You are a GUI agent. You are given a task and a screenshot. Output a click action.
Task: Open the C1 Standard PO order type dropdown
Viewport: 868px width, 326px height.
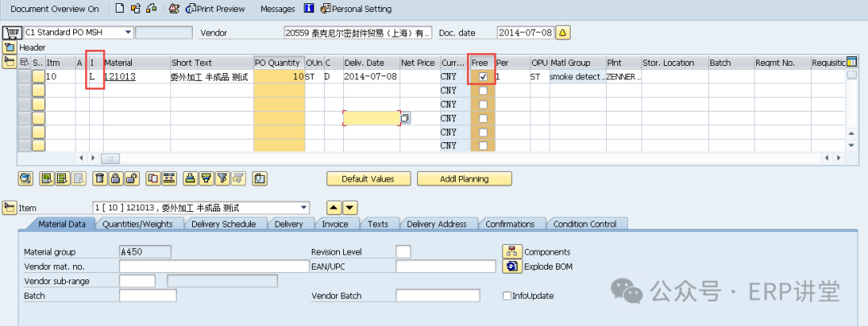point(128,33)
